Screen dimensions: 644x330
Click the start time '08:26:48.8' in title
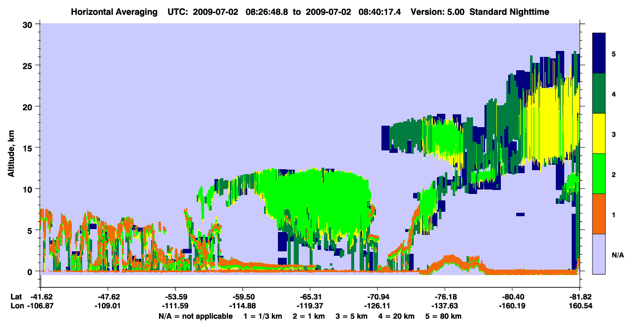[267, 11]
